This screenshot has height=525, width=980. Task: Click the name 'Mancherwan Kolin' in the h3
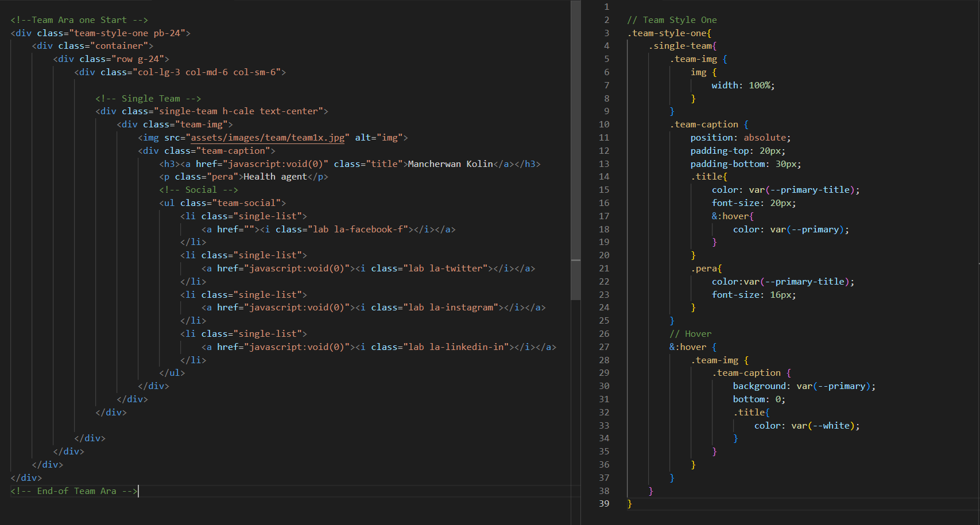(450, 164)
